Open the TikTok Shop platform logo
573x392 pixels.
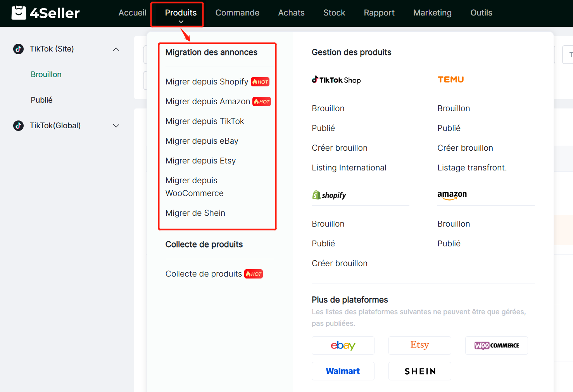tap(336, 80)
